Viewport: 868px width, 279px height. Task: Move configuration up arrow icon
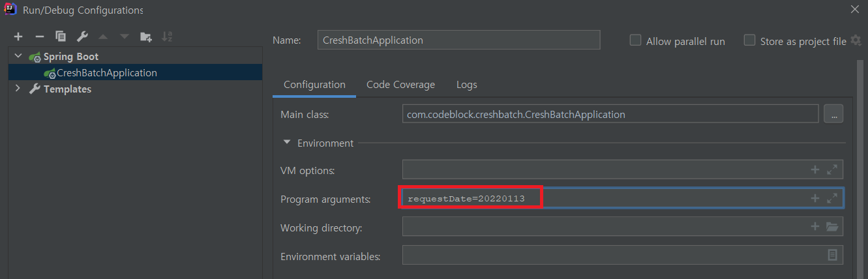pos(103,37)
